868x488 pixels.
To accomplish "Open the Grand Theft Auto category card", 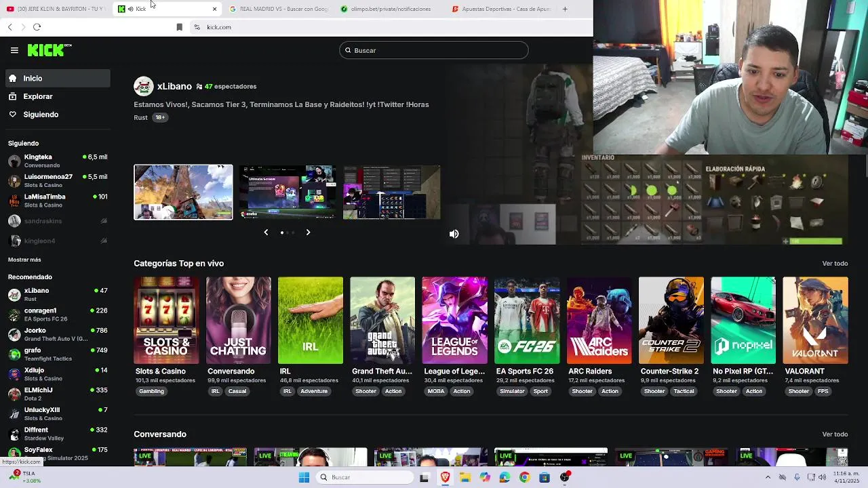I will pos(382,320).
